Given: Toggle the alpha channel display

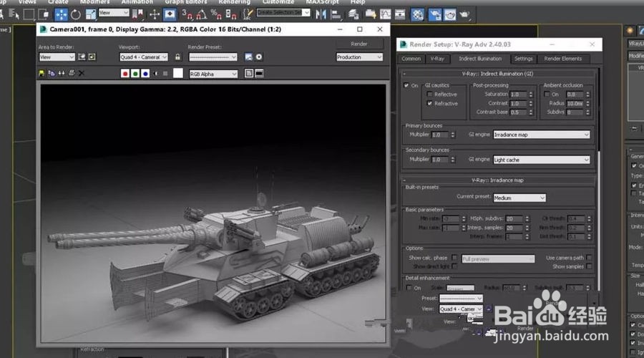Looking at the screenshot, I should [x=156, y=74].
